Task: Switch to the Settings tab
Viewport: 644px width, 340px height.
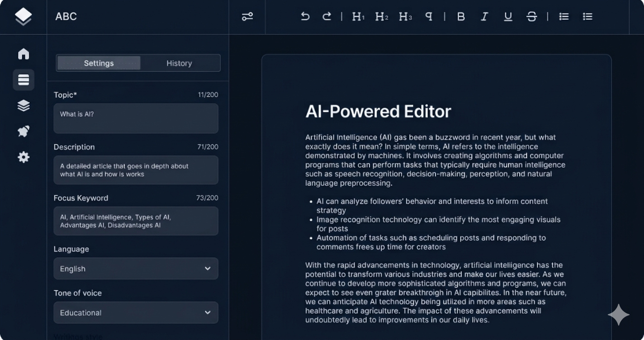Action: (99, 63)
